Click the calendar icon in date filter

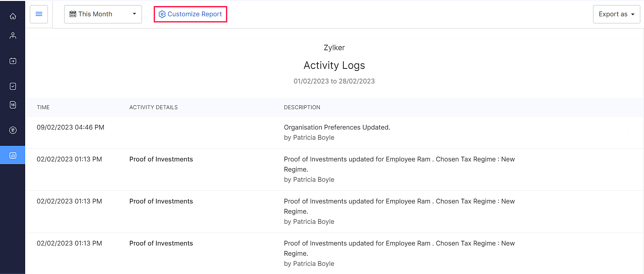tap(73, 14)
